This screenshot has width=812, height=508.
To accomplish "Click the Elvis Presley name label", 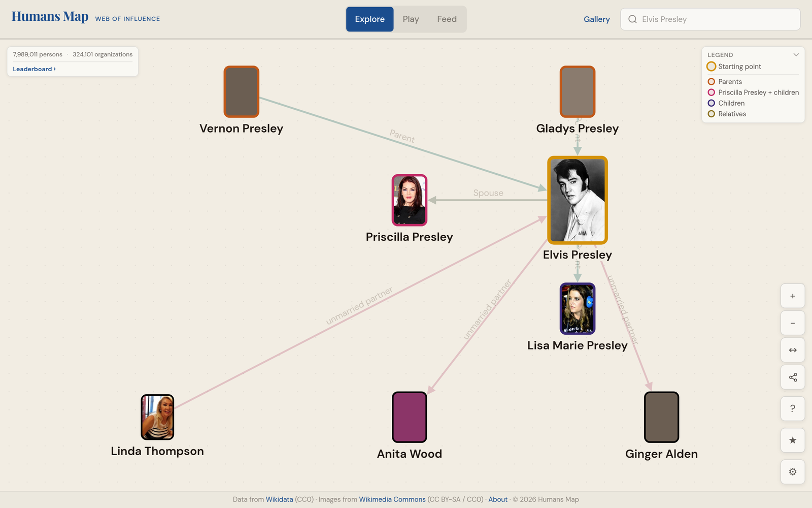I will tap(578, 255).
